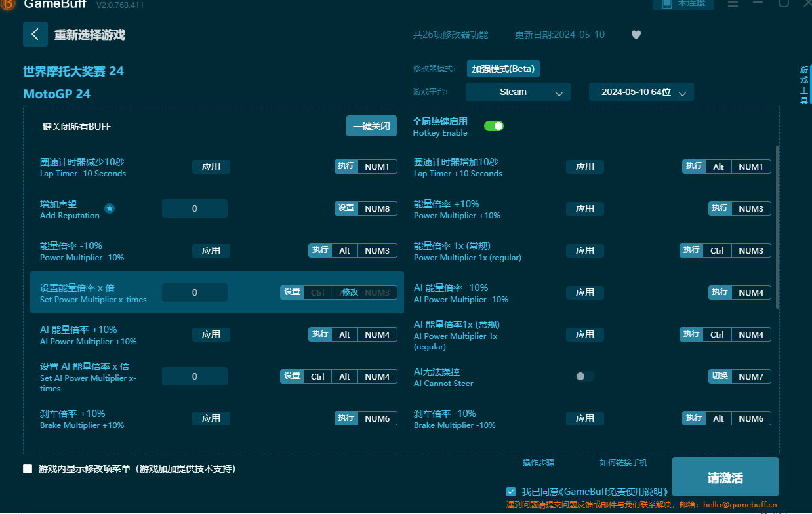Click the GameBuff logo icon

click(8, 5)
